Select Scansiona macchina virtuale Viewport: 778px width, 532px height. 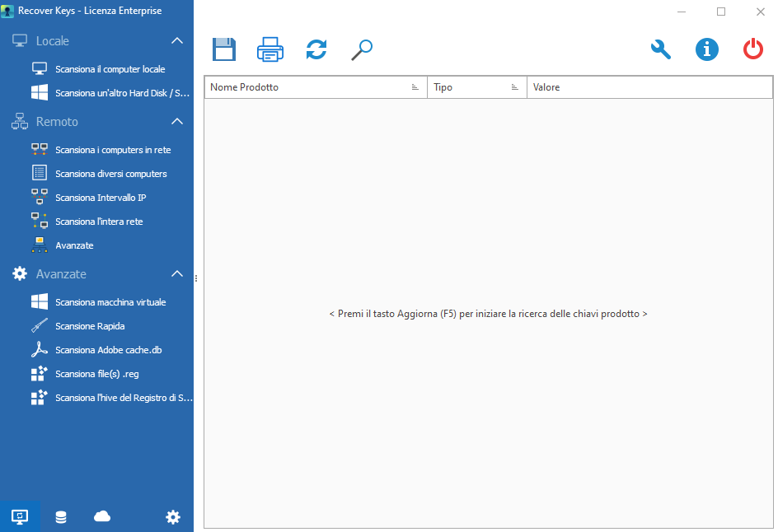(x=110, y=302)
